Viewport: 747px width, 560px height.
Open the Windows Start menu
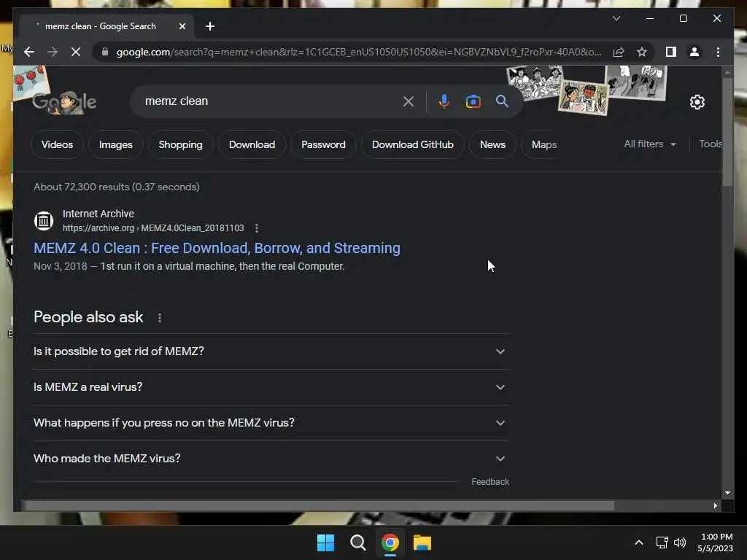[x=326, y=542]
